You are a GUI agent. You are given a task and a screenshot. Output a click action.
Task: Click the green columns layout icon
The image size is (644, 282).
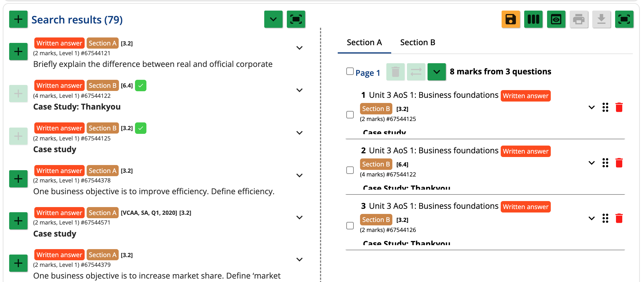tap(533, 19)
